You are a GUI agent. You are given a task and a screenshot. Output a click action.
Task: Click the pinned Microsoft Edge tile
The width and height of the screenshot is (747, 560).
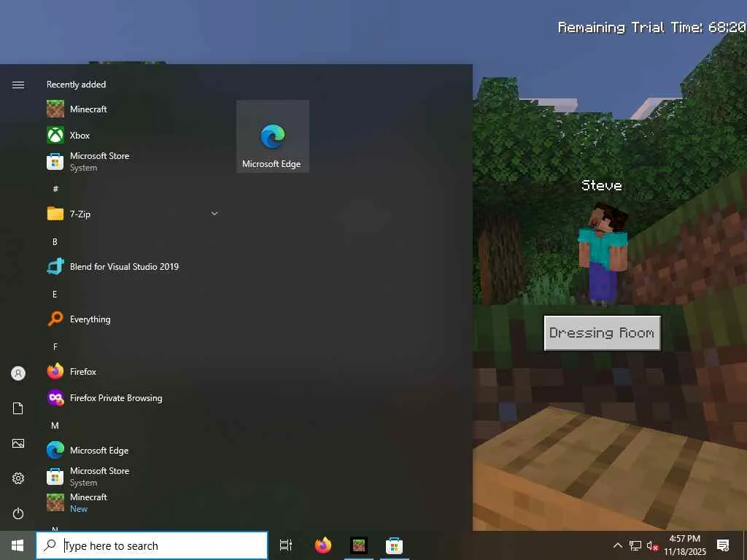click(273, 136)
